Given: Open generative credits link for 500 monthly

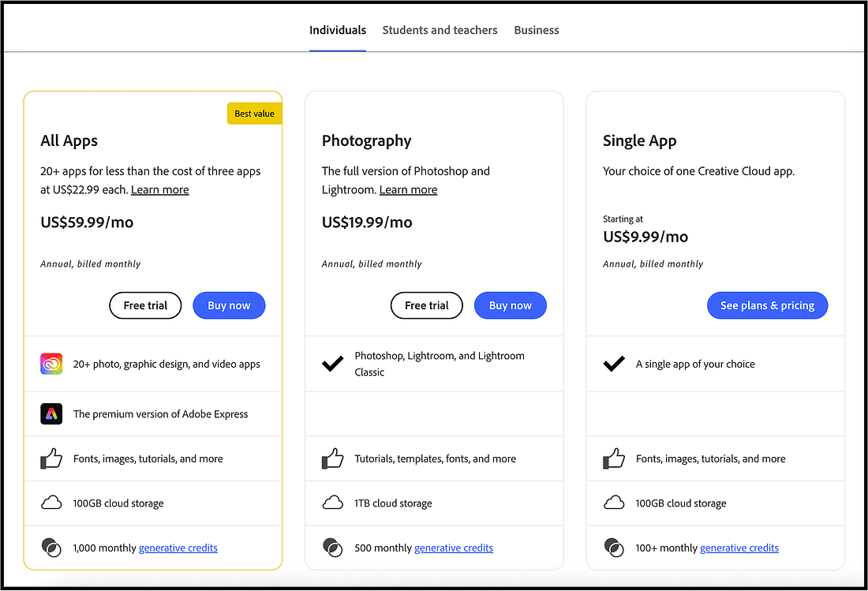Looking at the screenshot, I should tap(454, 548).
